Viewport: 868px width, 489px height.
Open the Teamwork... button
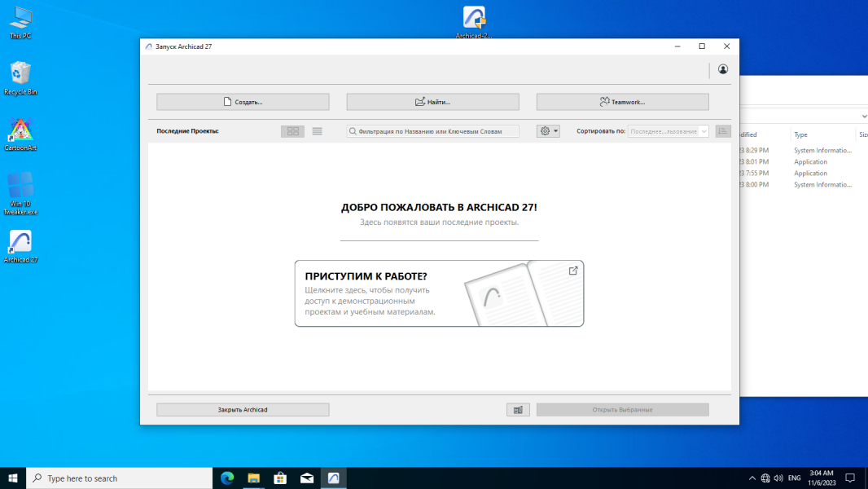pyautogui.click(x=622, y=102)
